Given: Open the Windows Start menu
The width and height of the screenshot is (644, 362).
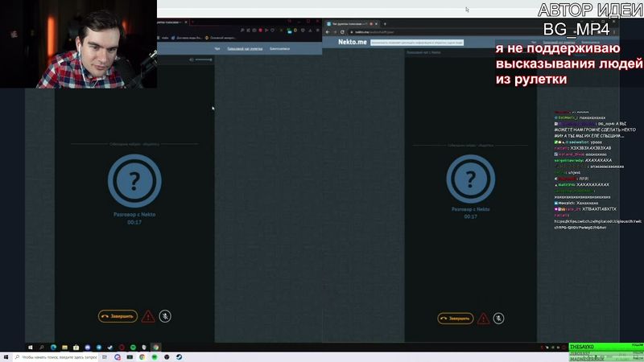Looking at the screenshot, I should (6, 357).
